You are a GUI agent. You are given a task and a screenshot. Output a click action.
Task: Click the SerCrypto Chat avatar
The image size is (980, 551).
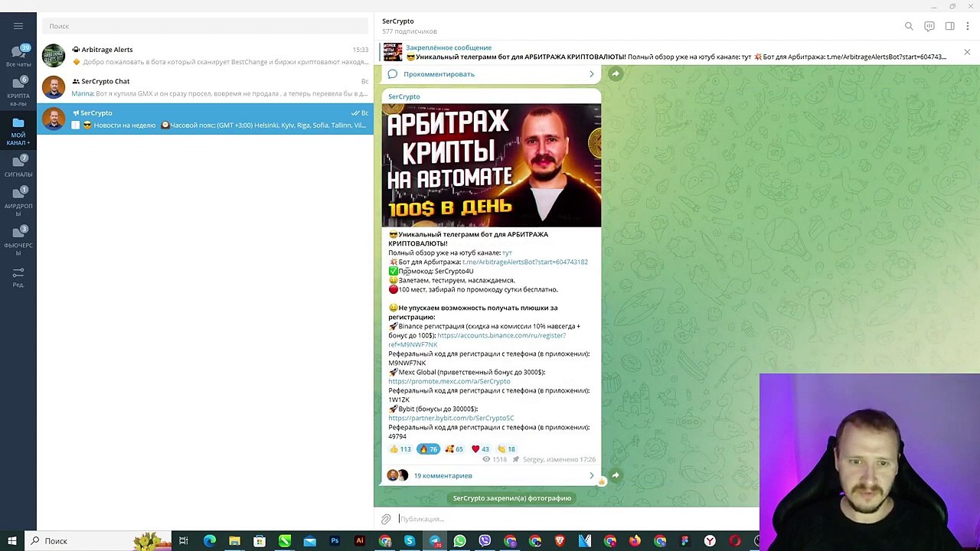click(x=54, y=87)
